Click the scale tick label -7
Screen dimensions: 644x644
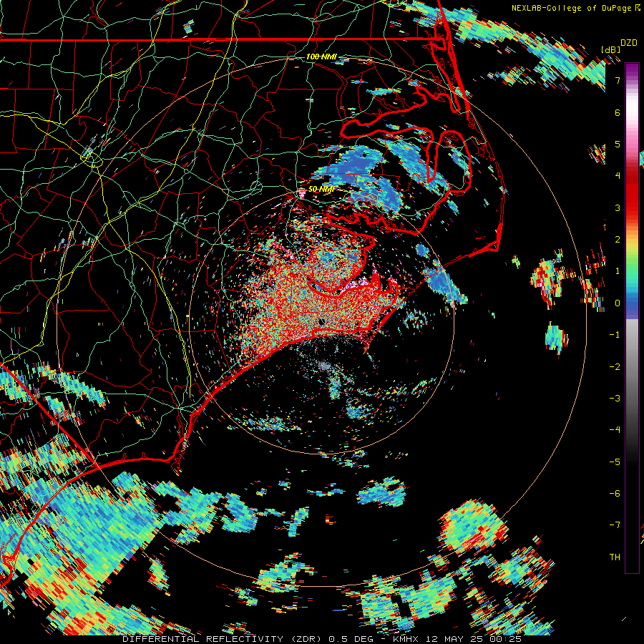[615, 525]
